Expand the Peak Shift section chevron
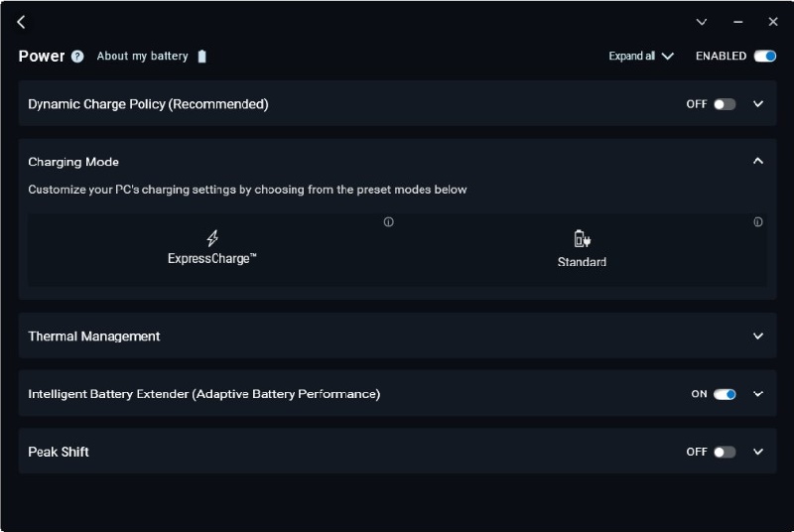 tap(758, 452)
